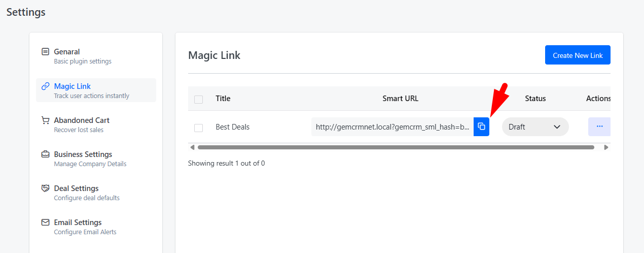Click the Deal Settings handshake icon
644x253 pixels.
click(x=46, y=188)
